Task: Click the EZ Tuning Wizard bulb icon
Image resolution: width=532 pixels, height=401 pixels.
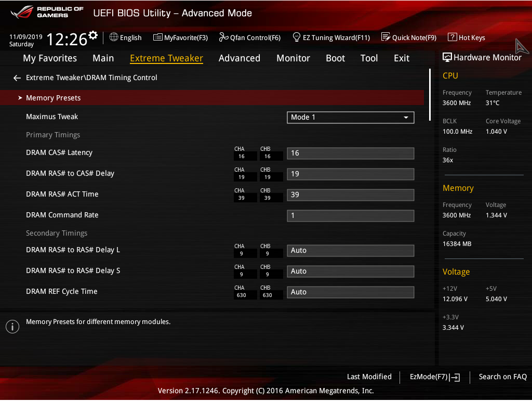Action: click(296, 37)
